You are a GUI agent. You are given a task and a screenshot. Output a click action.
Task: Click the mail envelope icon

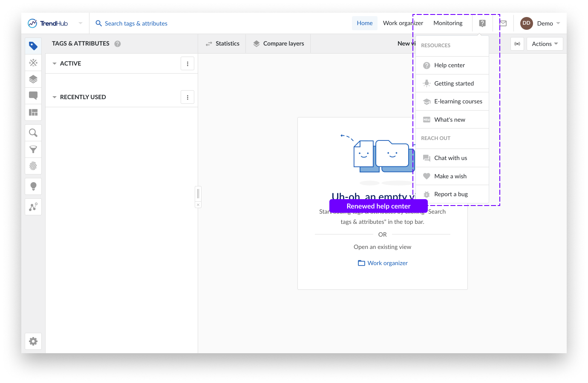[503, 23]
